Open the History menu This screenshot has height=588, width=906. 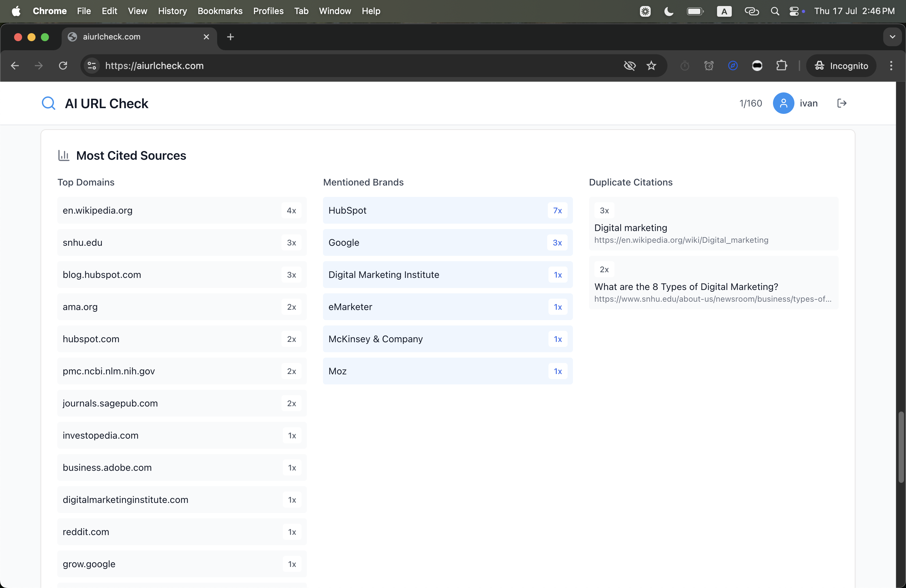click(173, 11)
